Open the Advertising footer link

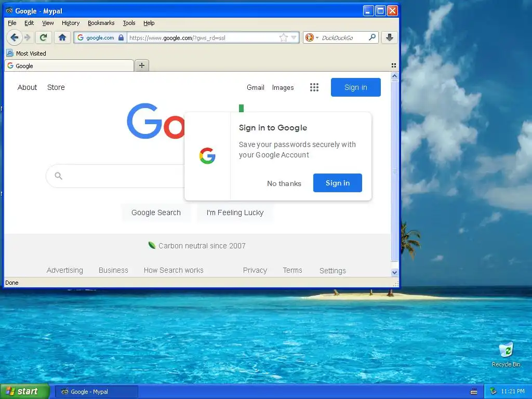tap(65, 270)
